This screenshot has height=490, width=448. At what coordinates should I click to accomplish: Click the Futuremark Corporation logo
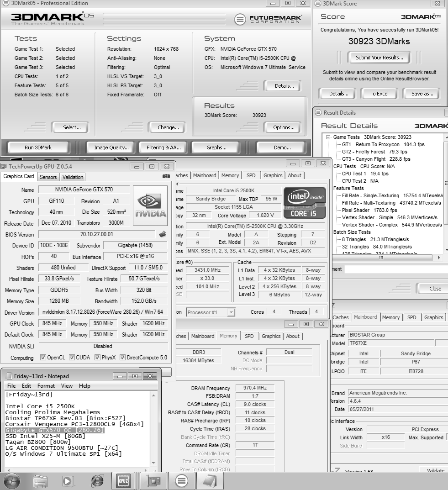click(268, 19)
